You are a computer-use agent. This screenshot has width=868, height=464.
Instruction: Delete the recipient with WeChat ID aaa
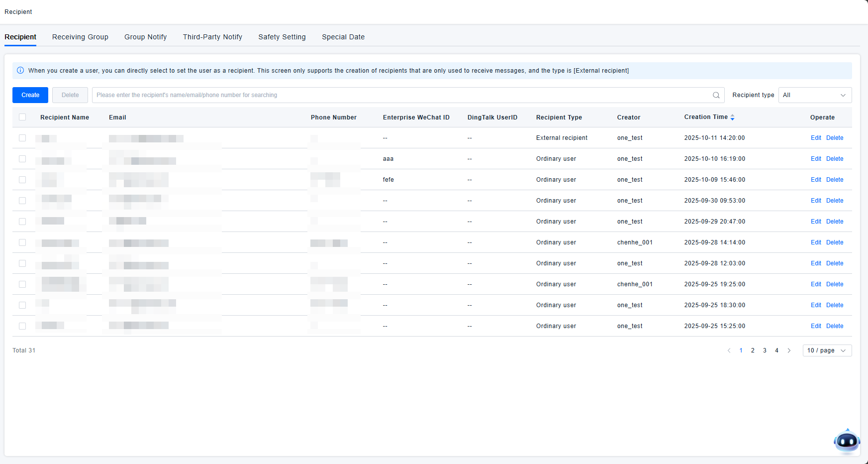click(x=834, y=159)
